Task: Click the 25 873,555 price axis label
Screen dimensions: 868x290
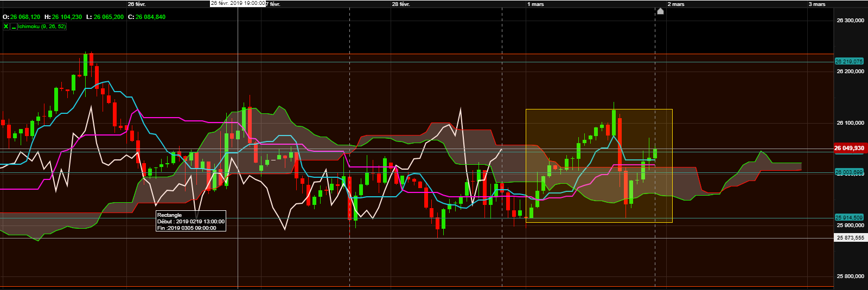Action: pos(850,237)
